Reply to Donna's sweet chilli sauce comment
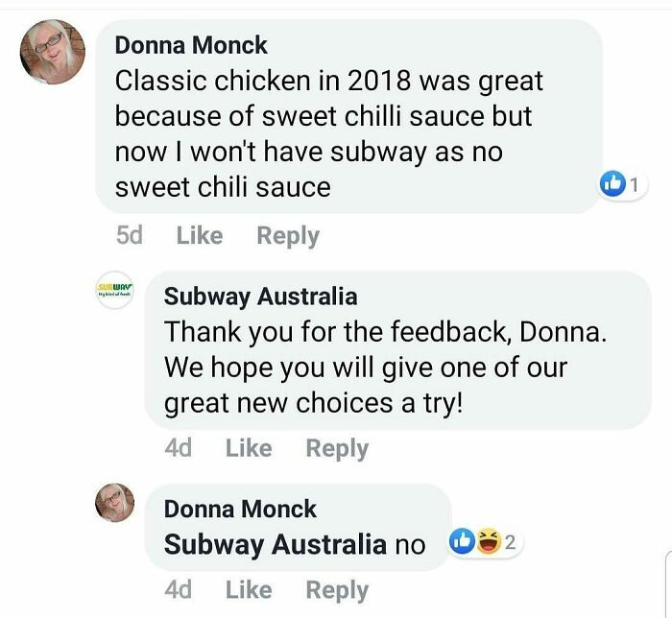This screenshot has height=618, width=672. coord(287,236)
